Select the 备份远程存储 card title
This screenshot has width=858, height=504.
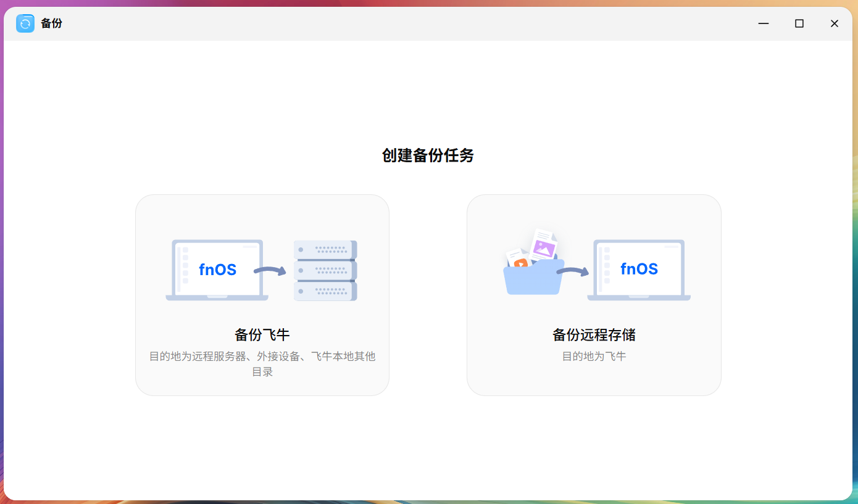click(594, 335)
